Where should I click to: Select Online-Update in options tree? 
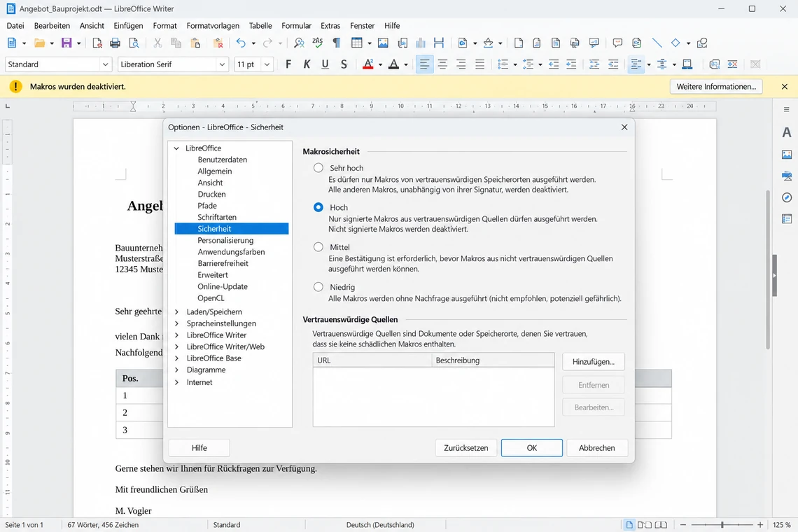(x=223, y=286)
